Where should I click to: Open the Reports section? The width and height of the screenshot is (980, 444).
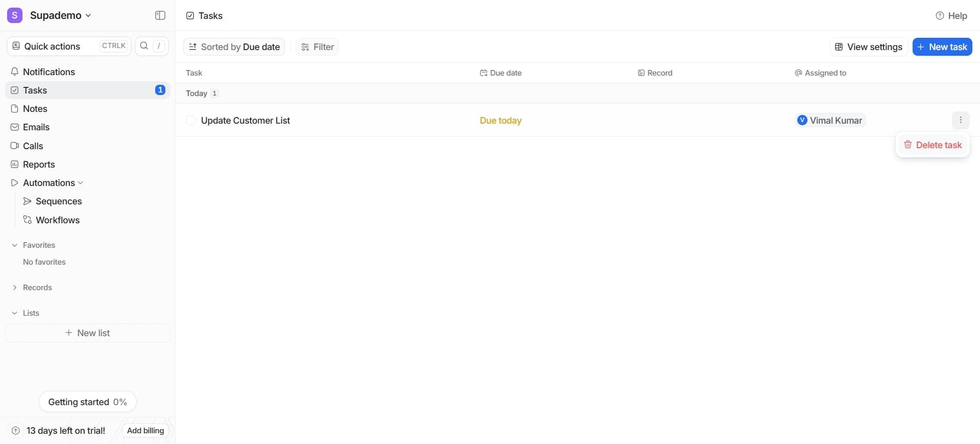(38, 165)
